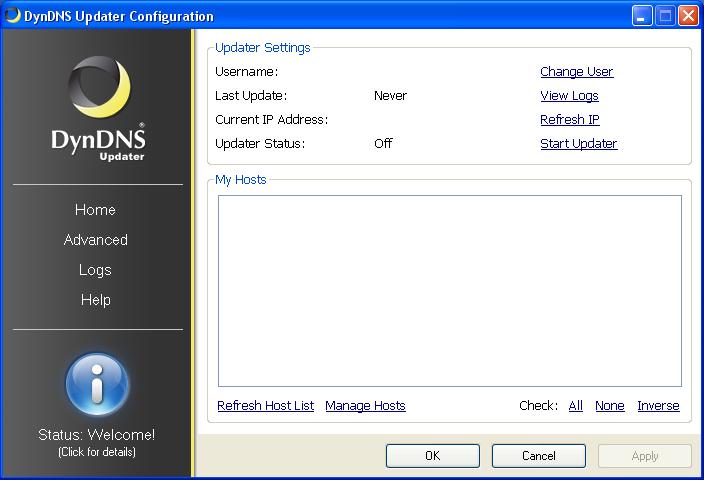This screenshot has height=480, width=704.
Task: Confirm with the OK button
Action: 433,456
